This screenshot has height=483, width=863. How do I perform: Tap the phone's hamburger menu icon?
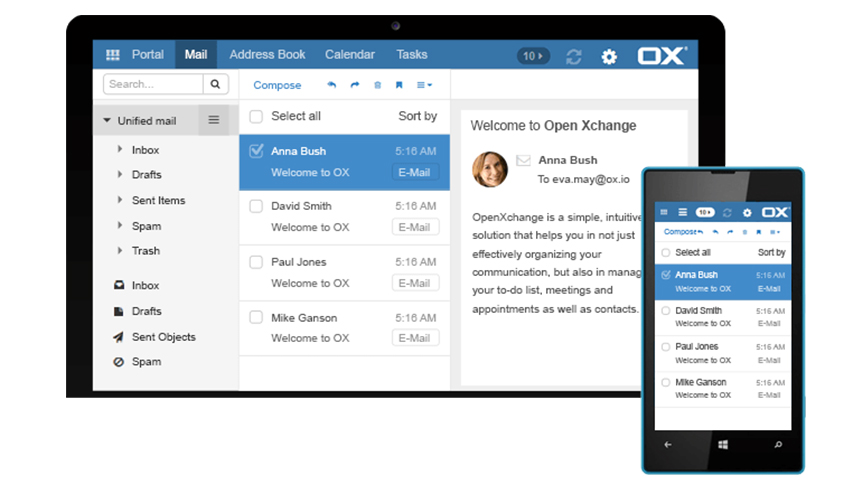click(x=682, y=212)
